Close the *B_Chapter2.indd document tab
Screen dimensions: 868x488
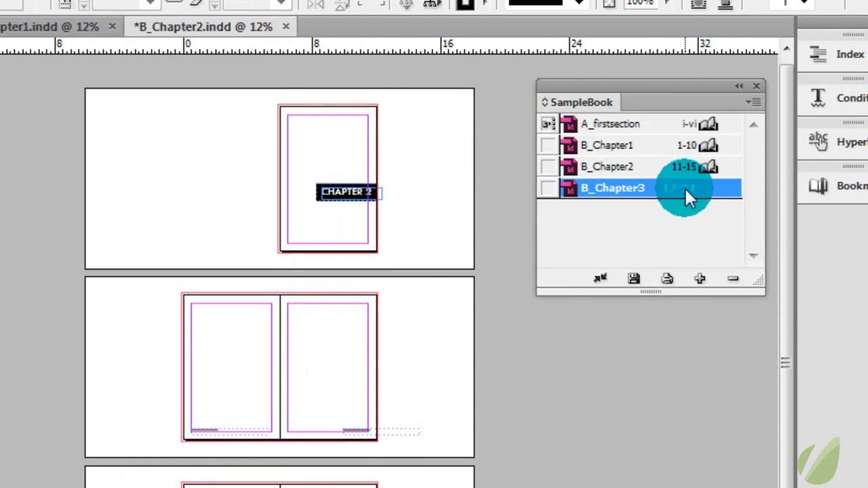(x=285, y=27)
